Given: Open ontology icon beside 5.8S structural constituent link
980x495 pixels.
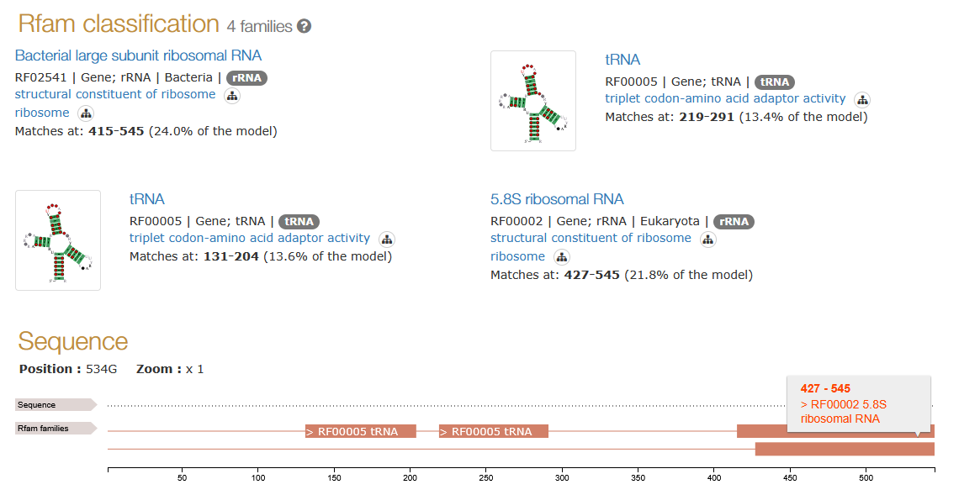Looking at the screenshot, I should point(708,240).
